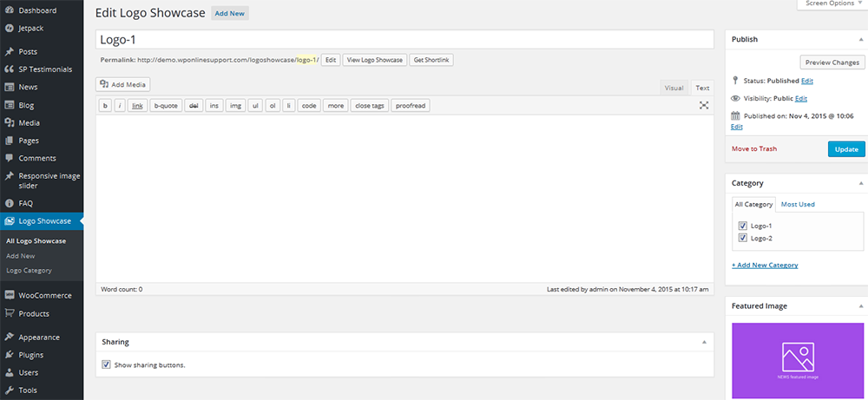Image resolution: width=868 pixels, height=400 pixels.
Task: Click the Move to Trash link
Action: 754,149
